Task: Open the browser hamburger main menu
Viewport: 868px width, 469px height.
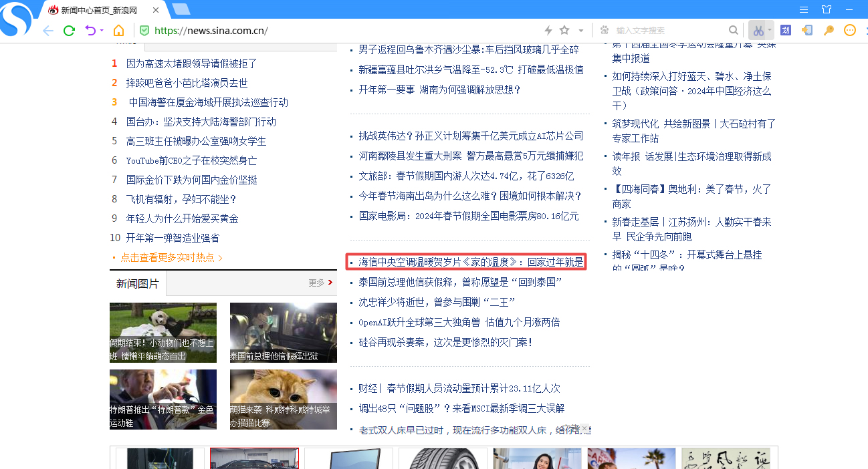Action: tap(804, 9)
